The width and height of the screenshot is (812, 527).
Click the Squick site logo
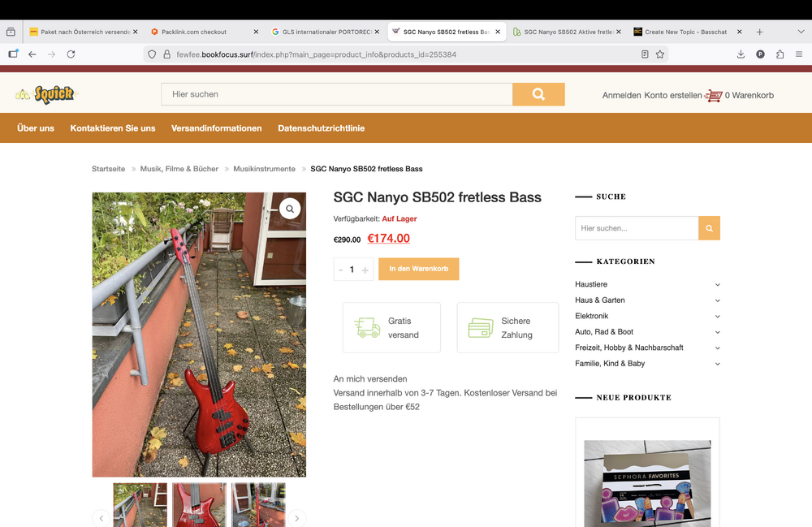pyautogui.click(x=45, y=95)
